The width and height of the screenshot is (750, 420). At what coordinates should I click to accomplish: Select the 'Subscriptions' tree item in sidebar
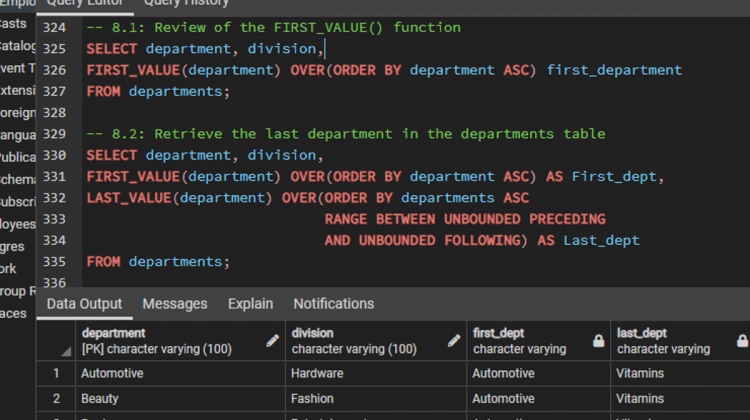tap(18, 202)
